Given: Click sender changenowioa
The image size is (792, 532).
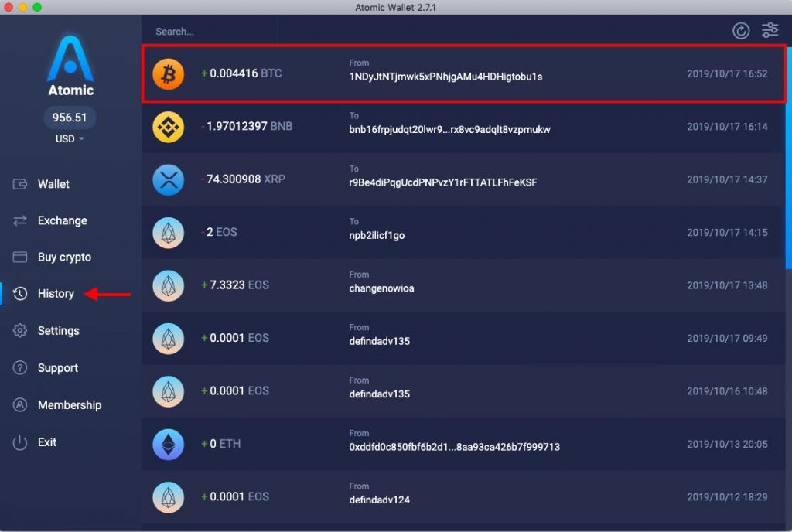Looking at the screenshot, I should pos(381,288).
